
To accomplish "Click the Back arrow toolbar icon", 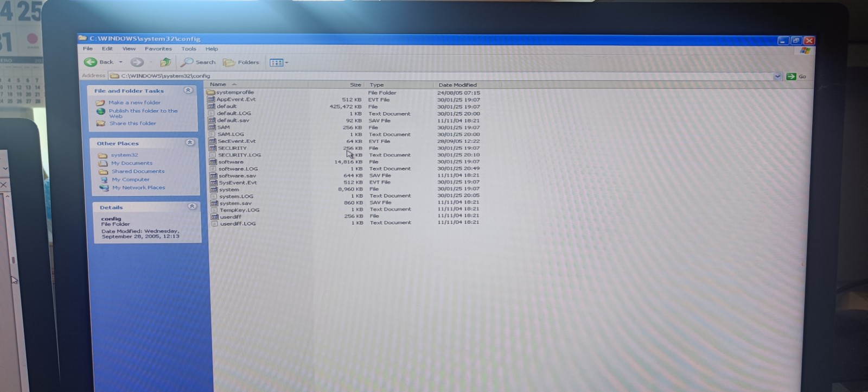I will tap(91, 62).
